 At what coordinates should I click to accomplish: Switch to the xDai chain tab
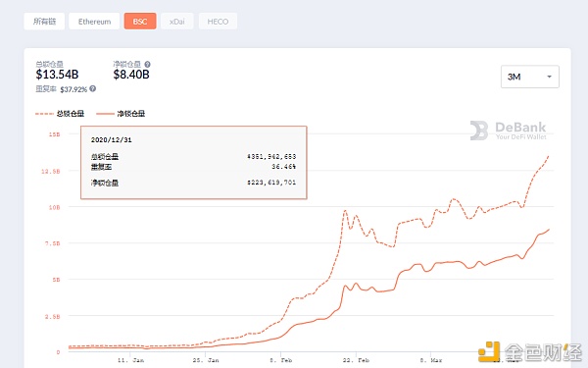click(177, 22)
